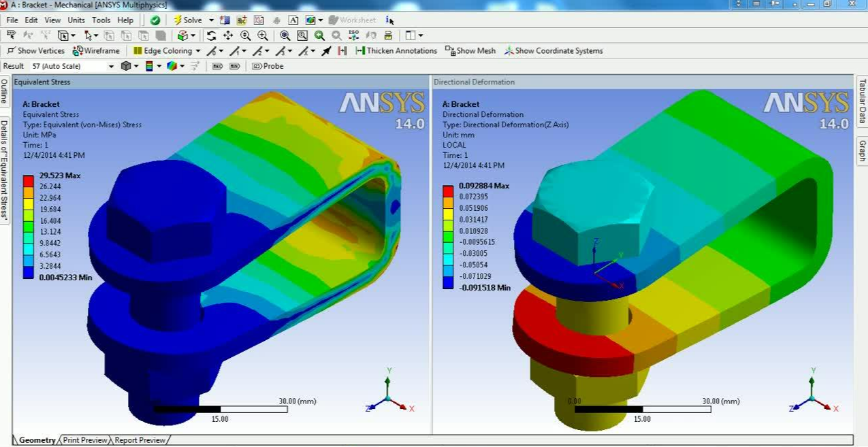Select the Zoom tool

(245, 35)
